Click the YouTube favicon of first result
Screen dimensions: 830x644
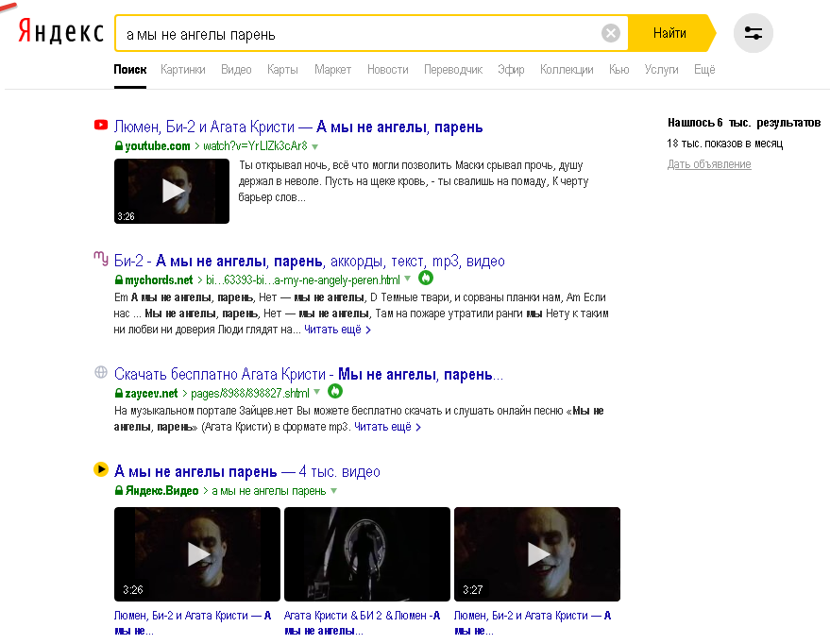[x=101, y=125]
